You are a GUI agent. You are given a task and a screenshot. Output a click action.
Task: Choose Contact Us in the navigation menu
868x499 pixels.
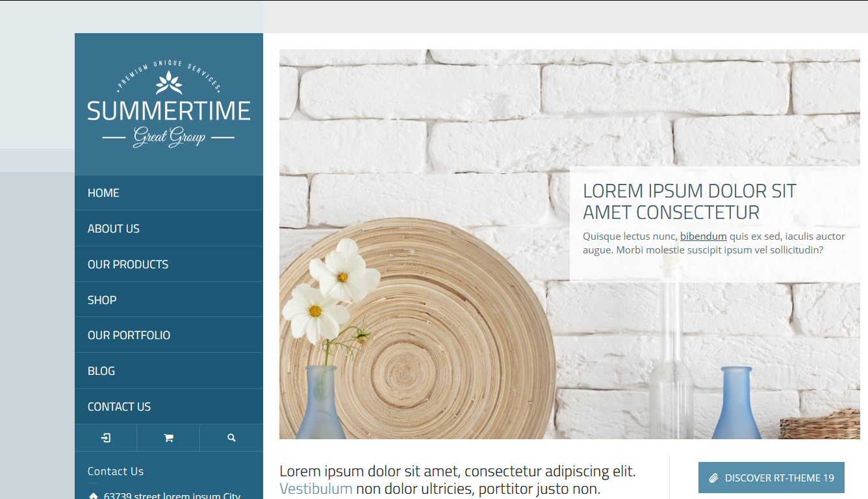(119, 407)
